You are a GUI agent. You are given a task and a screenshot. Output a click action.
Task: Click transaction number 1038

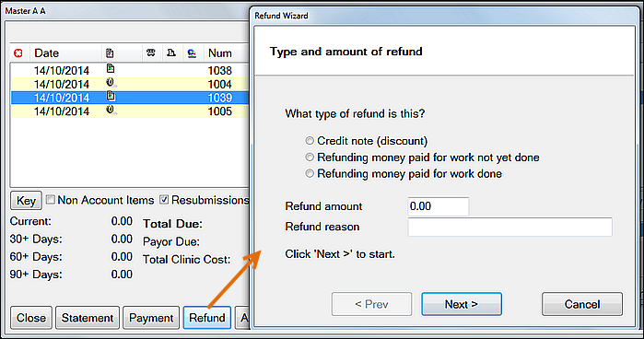[x=219, y=71]
